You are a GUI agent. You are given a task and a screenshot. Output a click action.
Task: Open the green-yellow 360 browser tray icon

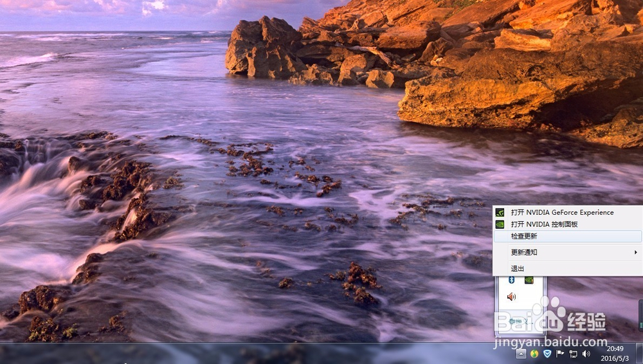click(x=534, y=353)
